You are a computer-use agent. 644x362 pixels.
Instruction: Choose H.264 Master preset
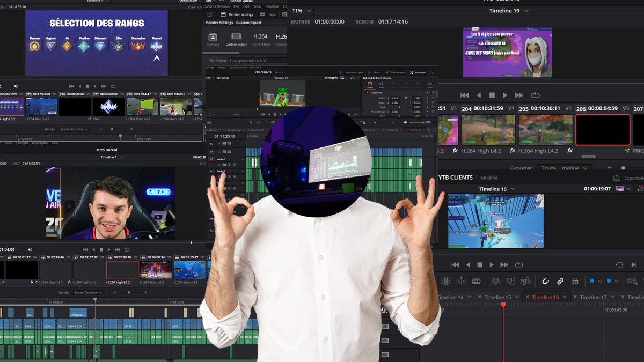259,39
